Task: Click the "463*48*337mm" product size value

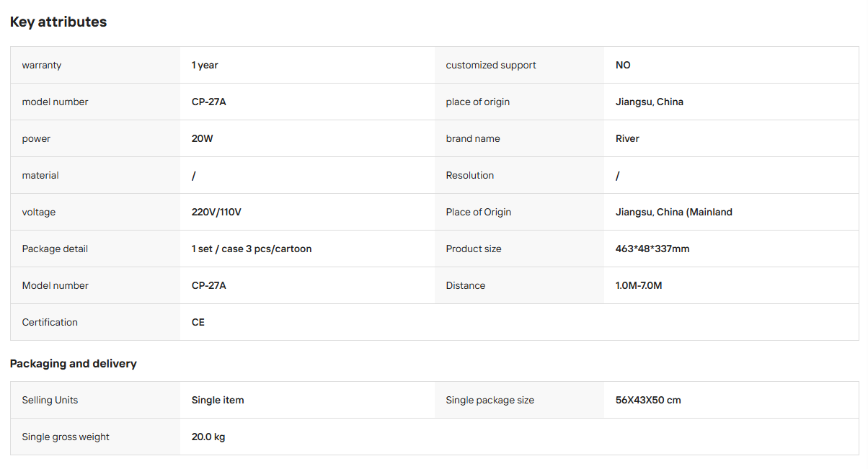Action: 652,249
